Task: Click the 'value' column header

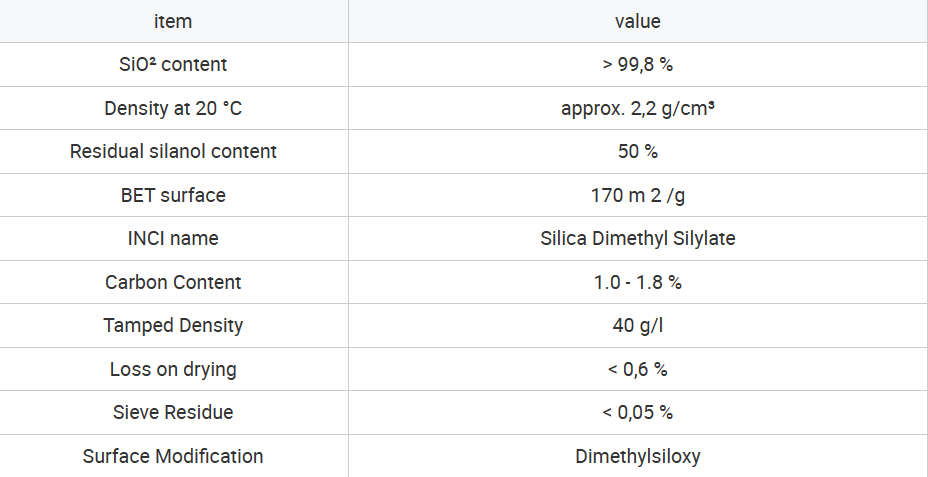Action: point(637,21)
